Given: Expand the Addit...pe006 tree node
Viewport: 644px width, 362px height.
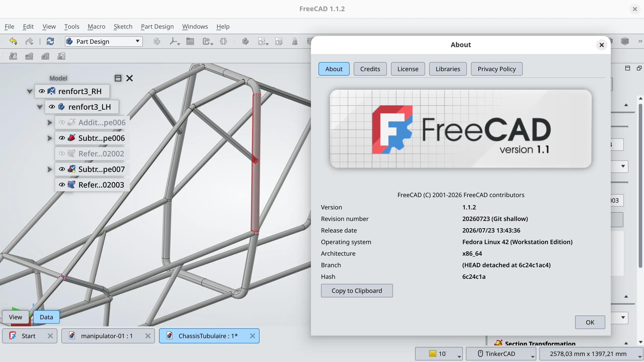Looking at the screenshot, I should (x=50, y=122).
